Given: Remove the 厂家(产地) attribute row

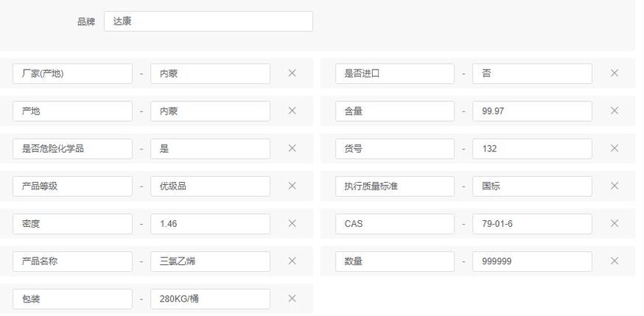Looking at the screenshot, I should 292,73.
